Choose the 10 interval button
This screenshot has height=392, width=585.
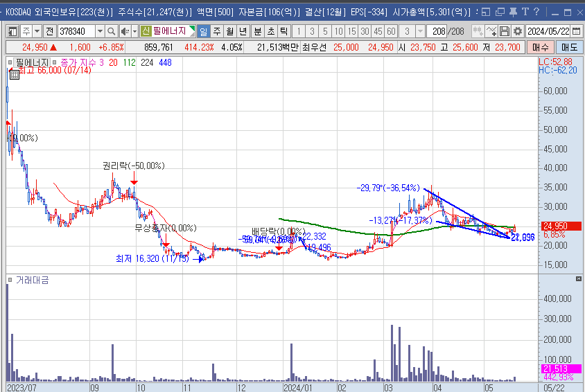point(338,31)
